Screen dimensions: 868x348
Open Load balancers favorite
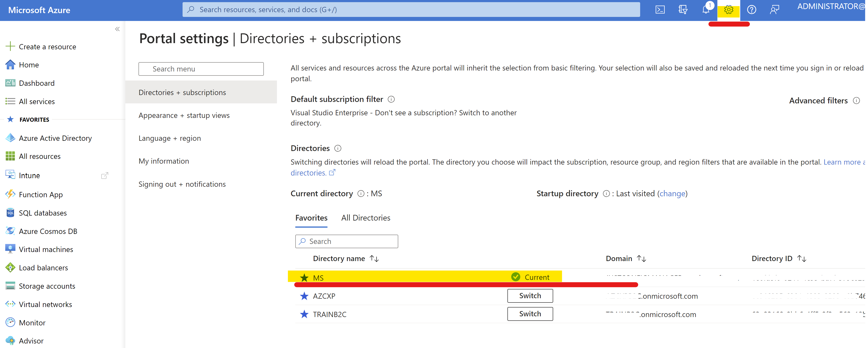click(43, 268)
